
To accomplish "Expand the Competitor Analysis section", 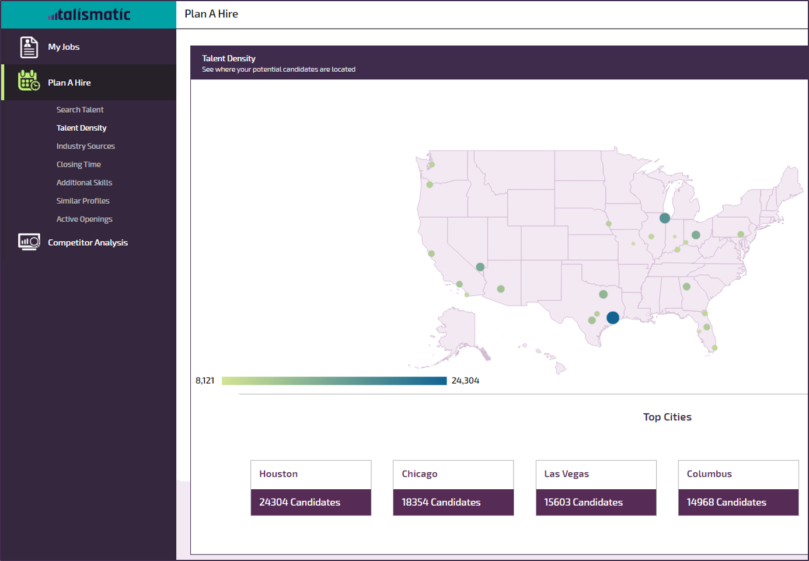I will (88, 242).
